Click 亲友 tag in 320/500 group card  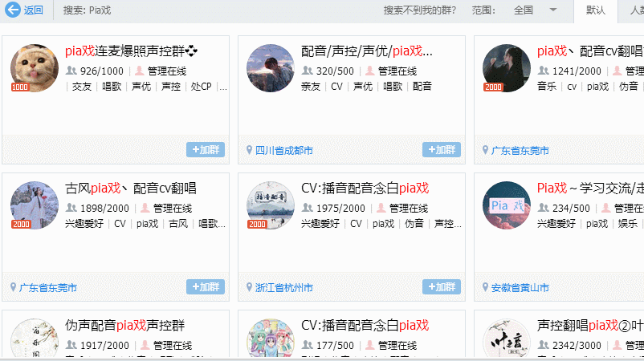point(311,87)
